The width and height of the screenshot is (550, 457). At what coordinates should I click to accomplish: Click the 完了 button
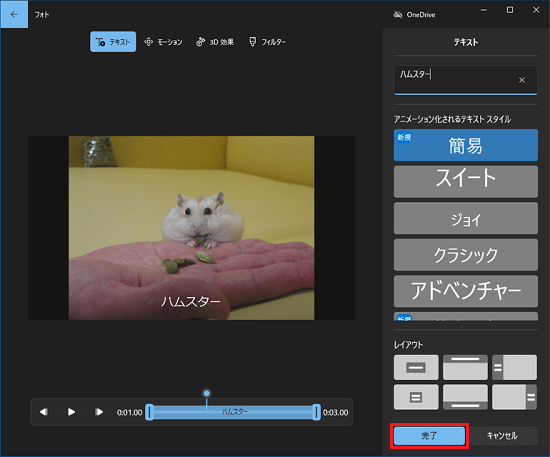click(429, 436)
